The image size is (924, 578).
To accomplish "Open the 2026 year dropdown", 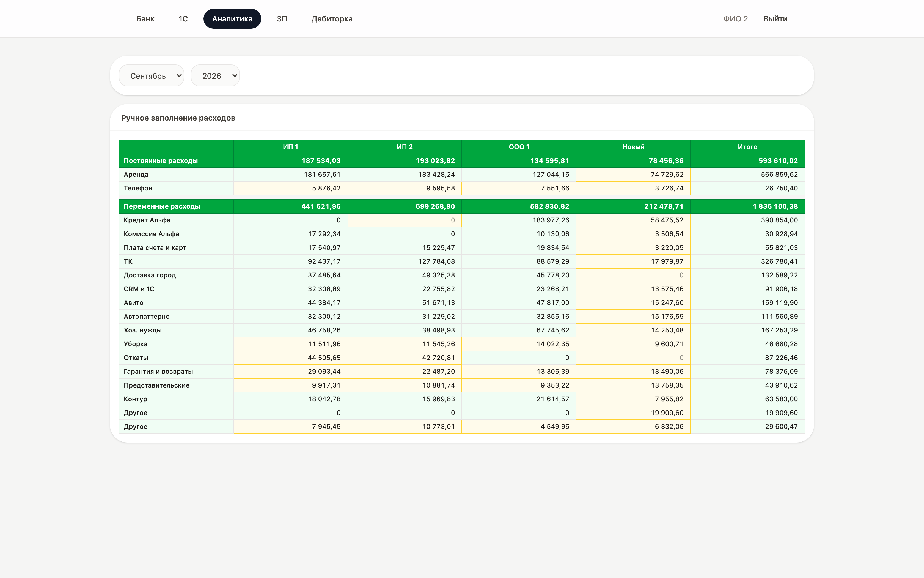I will tap(215, 76).
